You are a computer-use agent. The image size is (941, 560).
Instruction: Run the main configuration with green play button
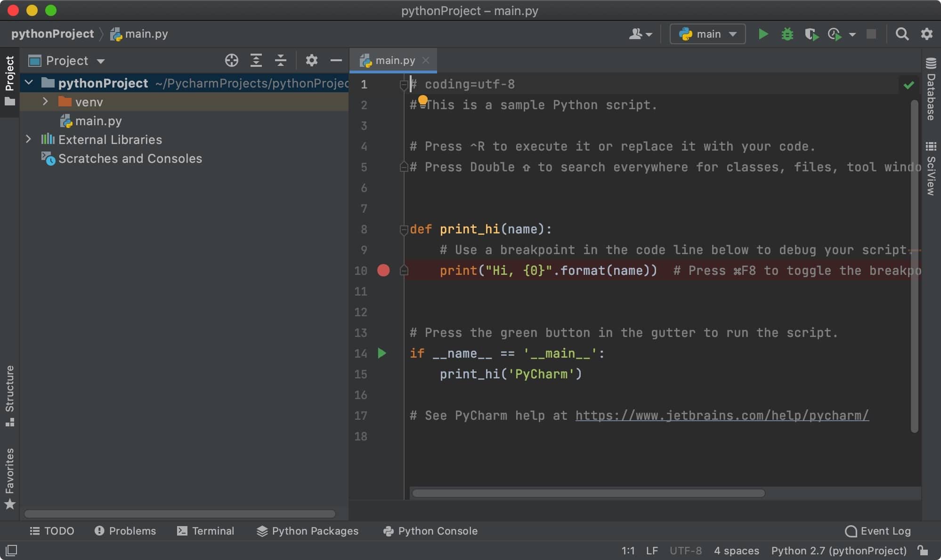[763, 34]
